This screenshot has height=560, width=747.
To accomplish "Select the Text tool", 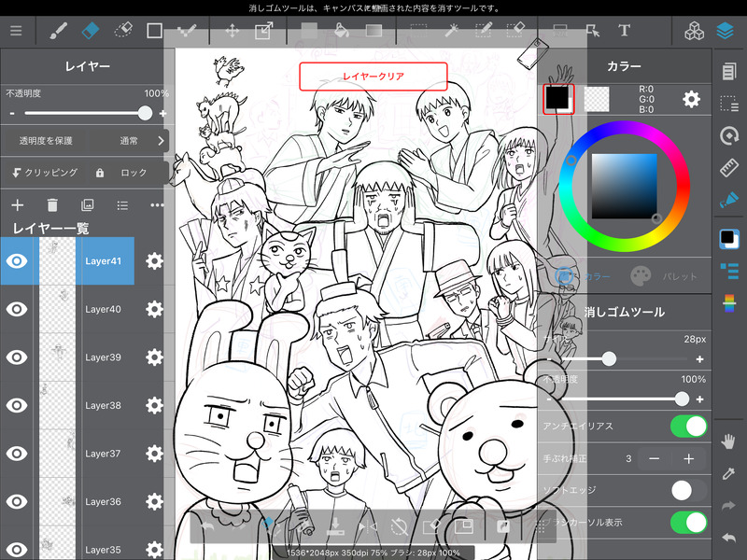I will (x=624, y=31).
